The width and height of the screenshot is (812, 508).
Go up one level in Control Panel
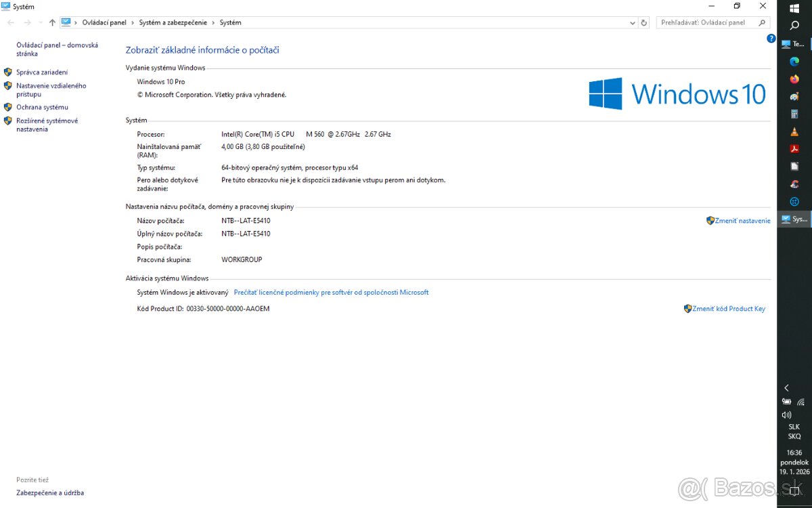coord(52,22)
